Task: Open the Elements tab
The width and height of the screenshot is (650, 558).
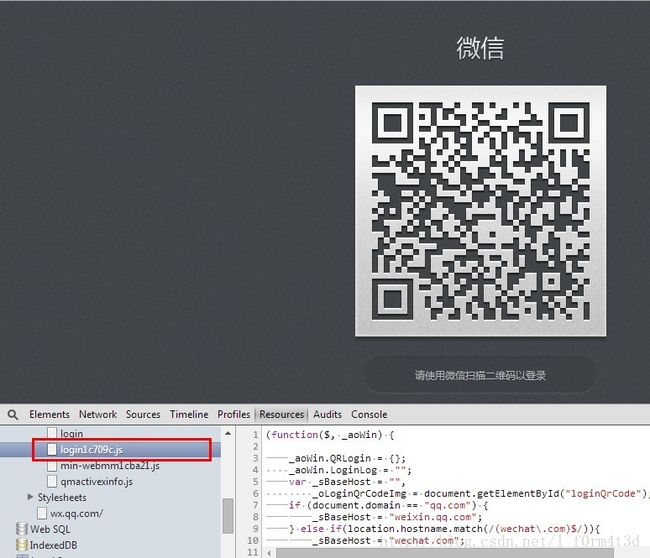Action: [49, 414]
